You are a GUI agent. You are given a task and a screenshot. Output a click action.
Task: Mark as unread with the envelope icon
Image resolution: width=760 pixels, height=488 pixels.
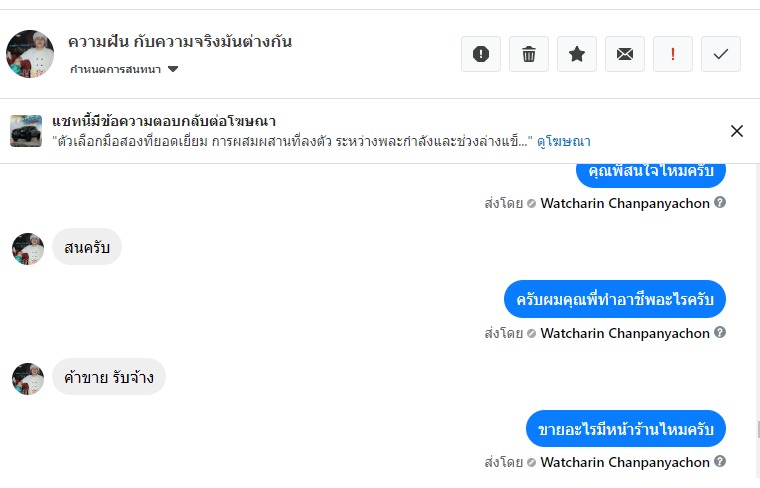click(x=625, y=54)
